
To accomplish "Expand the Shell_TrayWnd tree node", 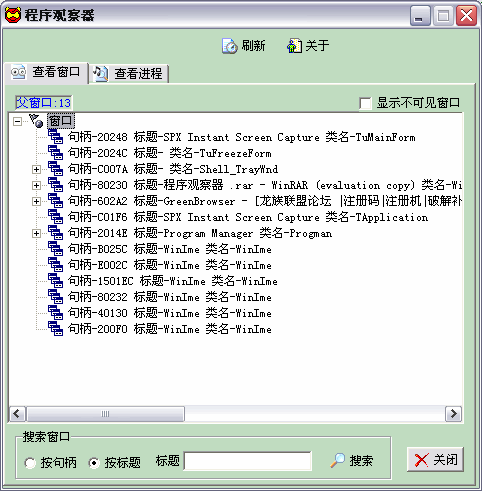I will (x=36, y=169).
